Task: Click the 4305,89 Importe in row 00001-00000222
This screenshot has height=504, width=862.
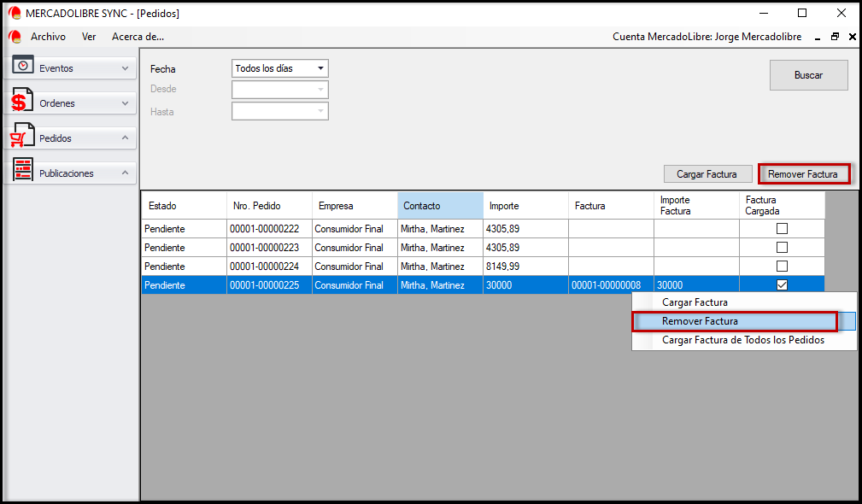Action: [525, 229]
